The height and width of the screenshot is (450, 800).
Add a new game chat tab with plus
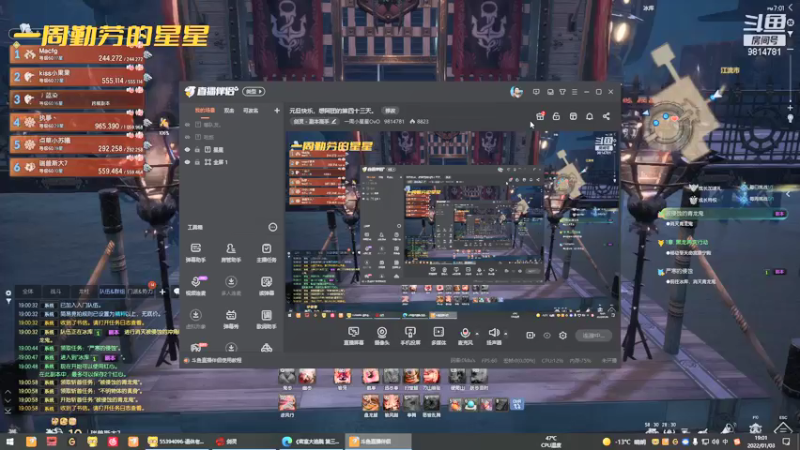click(x=162, y=292)
